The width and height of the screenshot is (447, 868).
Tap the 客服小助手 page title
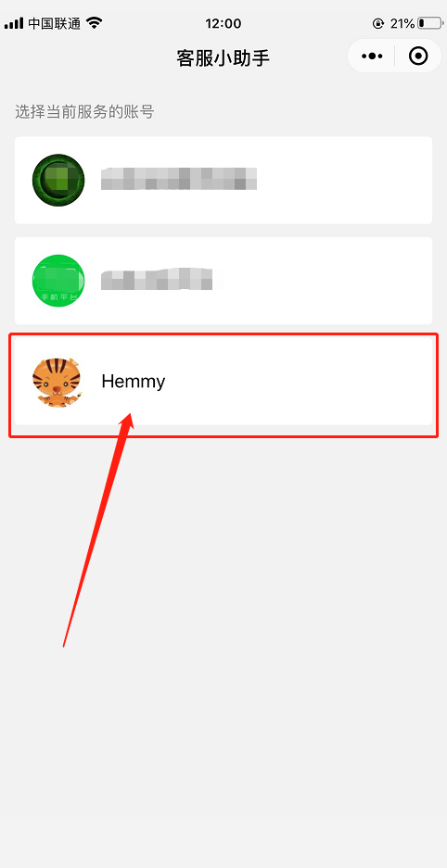(223, 57)
